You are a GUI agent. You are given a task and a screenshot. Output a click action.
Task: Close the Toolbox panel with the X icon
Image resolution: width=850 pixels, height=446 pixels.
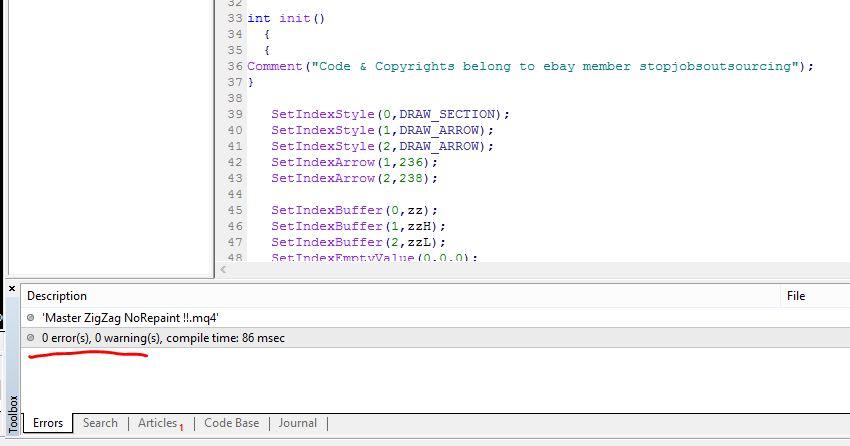tap(12, 289)
